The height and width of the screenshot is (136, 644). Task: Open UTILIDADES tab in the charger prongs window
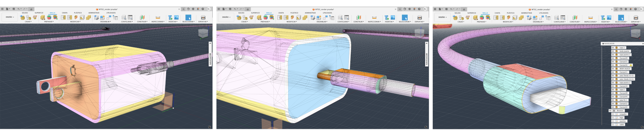[x=111, y=13]
